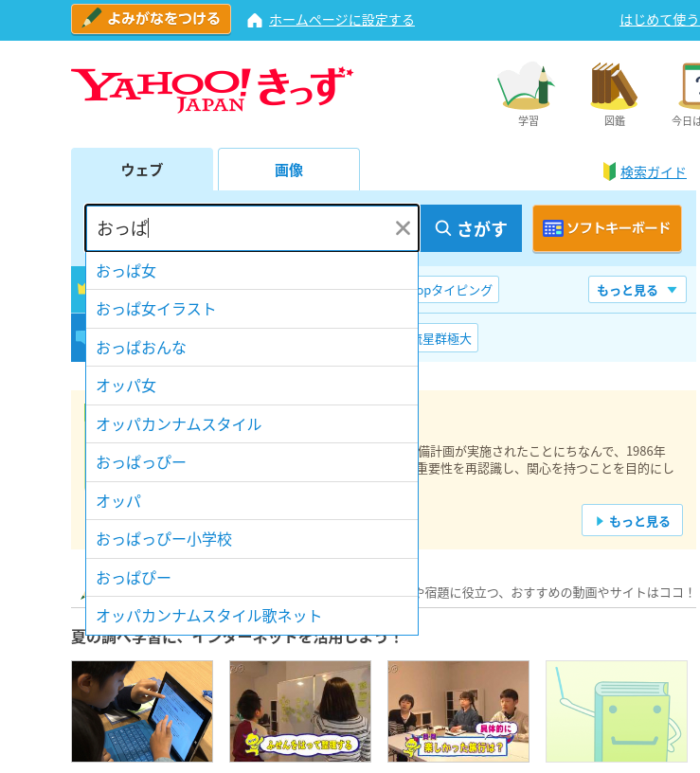Viewport: 700px width, 773px height.
Task: Click the beginner mark icon beside 検索ガイド
Action: (609, 171)
